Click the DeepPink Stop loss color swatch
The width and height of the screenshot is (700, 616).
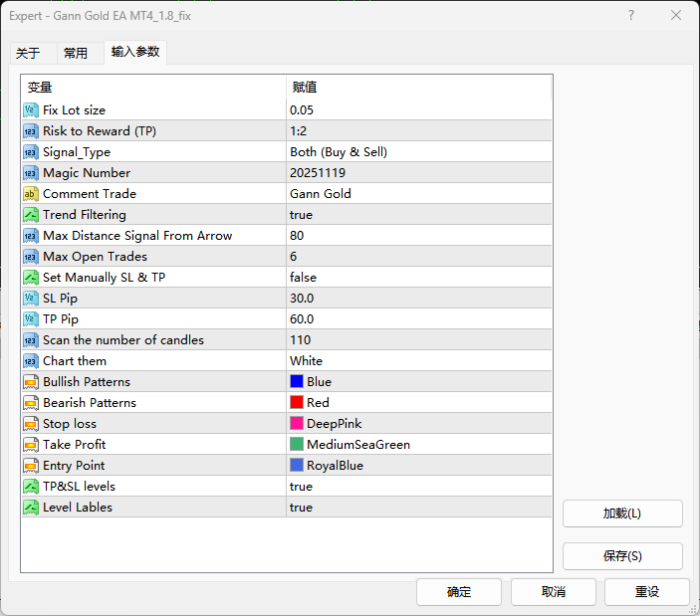pyautogui.click(x=297, y=423)
